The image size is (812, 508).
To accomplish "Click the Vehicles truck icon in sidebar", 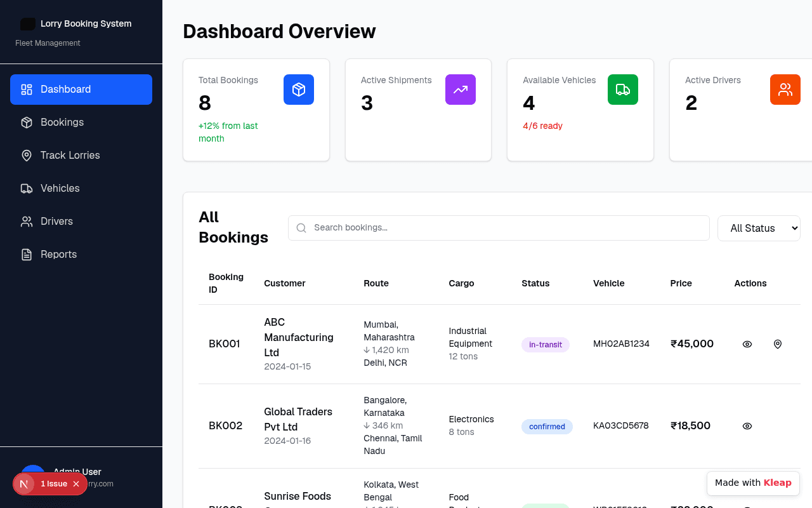I will tap(27, 189).
